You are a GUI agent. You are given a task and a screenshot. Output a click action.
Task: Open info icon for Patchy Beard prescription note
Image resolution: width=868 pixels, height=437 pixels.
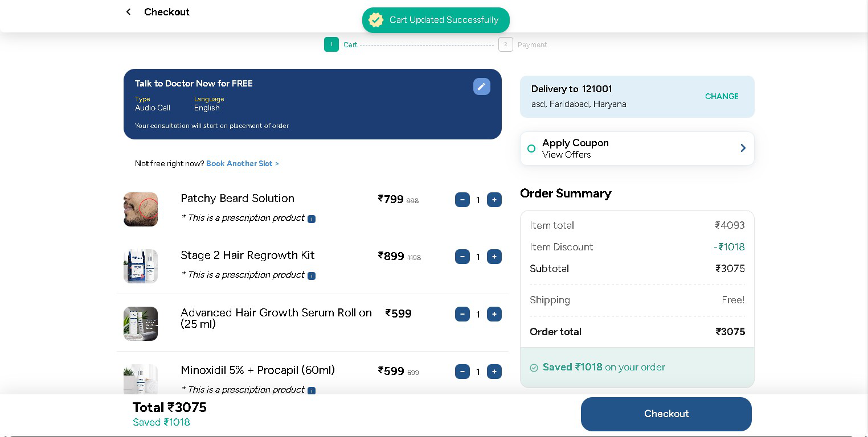[x=312, y=219]
